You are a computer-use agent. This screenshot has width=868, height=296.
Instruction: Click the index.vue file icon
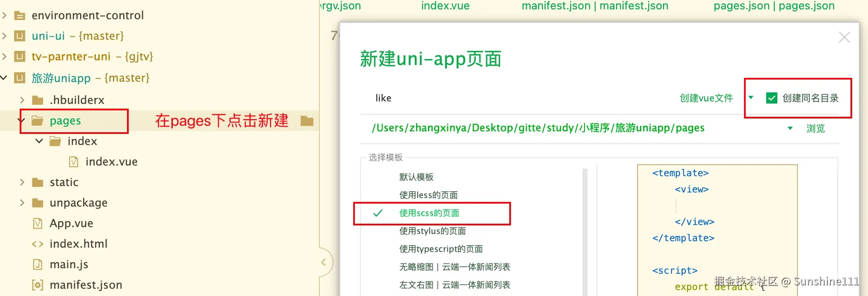tap(74, 162)
